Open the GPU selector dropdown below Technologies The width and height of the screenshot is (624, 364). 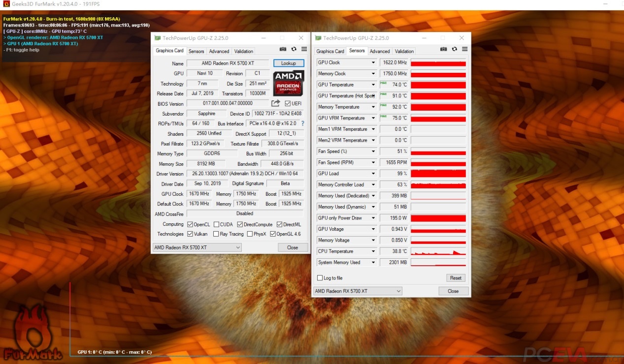[197, 247]
